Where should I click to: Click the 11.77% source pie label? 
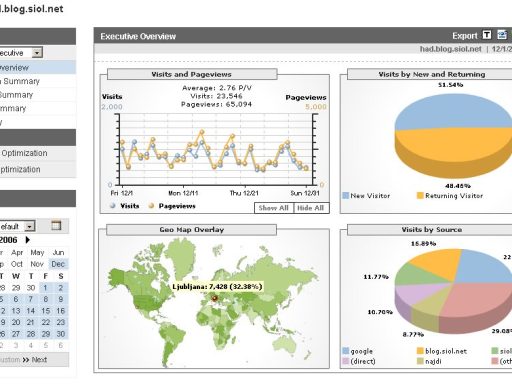coord(376,276)
